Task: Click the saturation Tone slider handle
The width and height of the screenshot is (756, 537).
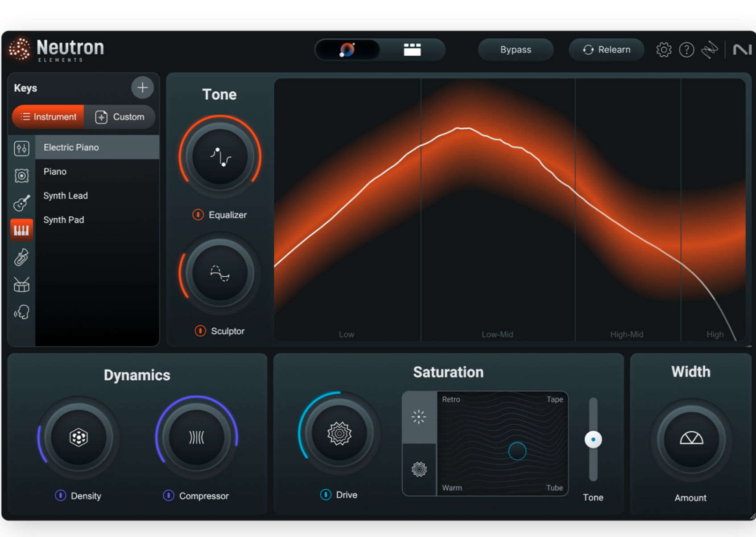Action: coord(593,439)
